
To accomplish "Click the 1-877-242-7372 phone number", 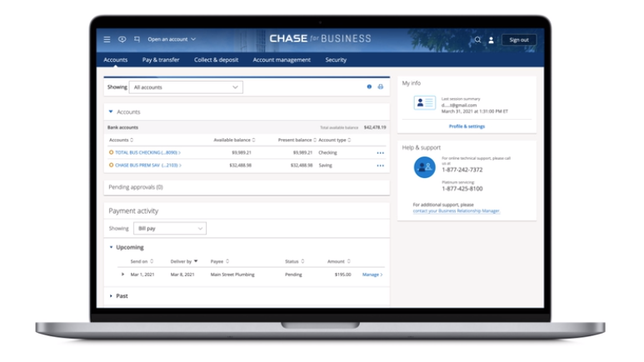I will [462, 170].
